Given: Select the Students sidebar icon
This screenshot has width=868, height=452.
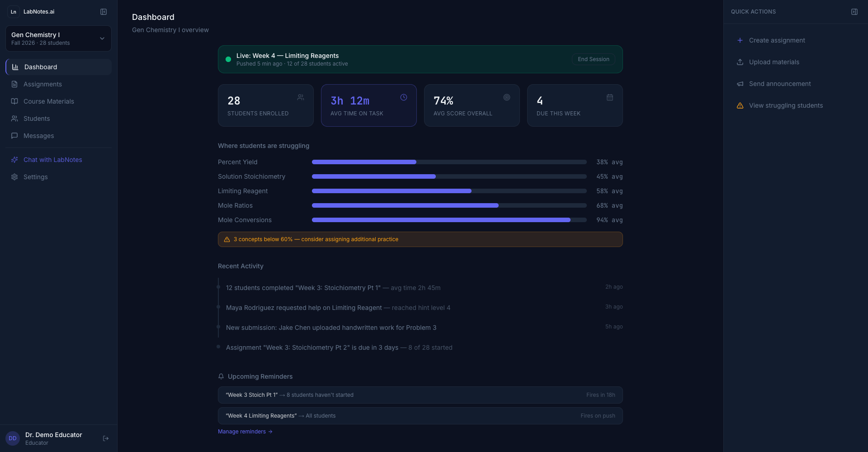Looking at the screenshot, I should click(15, 119).
